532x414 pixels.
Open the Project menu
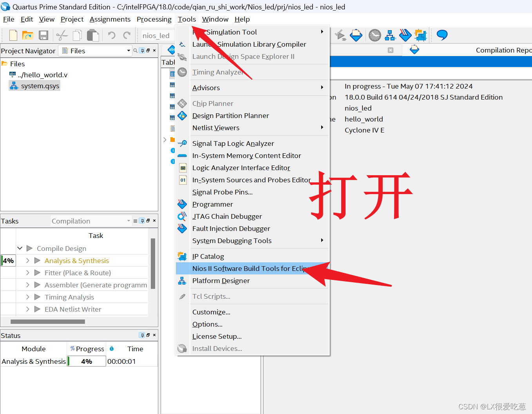coord(72,19)
